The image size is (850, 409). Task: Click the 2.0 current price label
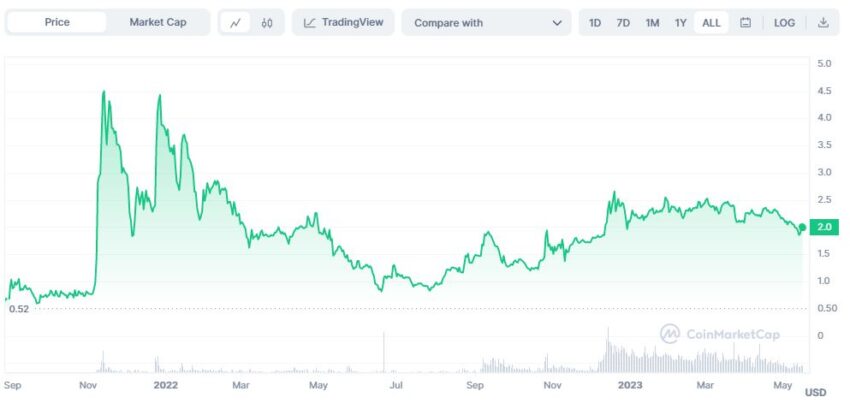pyautogui.click(x=826, y=228)
